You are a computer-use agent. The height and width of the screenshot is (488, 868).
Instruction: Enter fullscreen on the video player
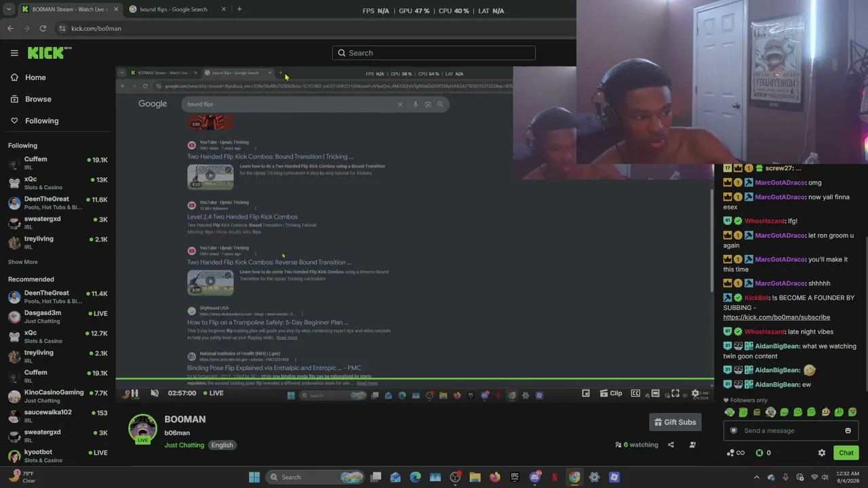click(675, 393)
